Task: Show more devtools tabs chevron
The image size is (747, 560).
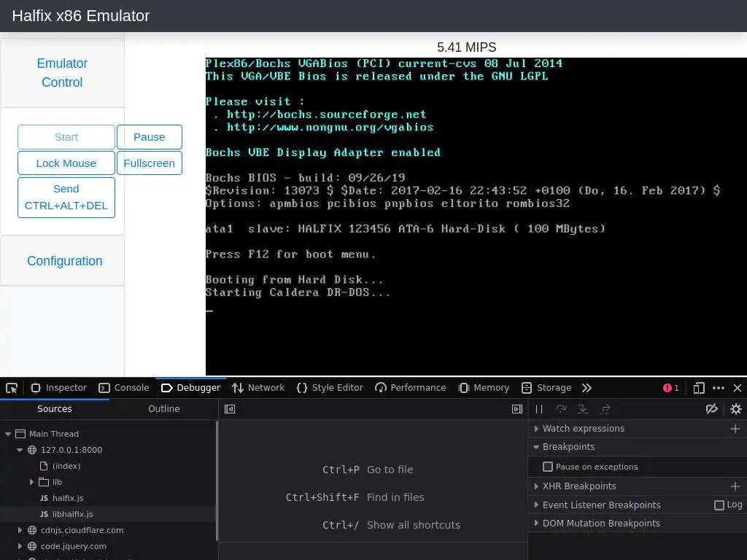Action: pyautogui.click(x=587, y=388)
